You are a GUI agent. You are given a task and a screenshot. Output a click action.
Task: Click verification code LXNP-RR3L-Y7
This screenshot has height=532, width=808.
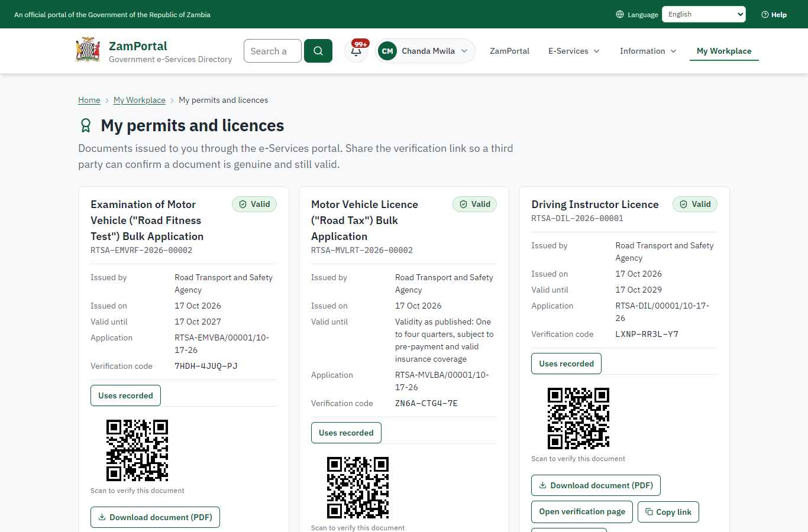[647, 334]
